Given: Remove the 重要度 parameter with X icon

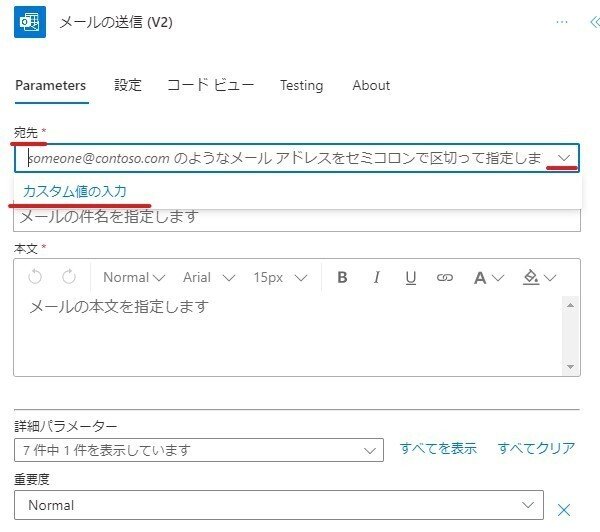Looking at the screenshot, I should pos(564,510).
